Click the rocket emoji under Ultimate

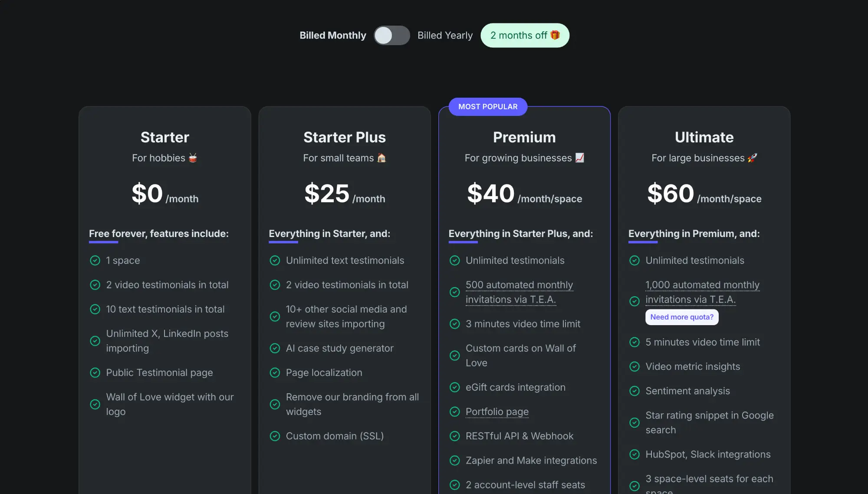click(x=752, y=158)
